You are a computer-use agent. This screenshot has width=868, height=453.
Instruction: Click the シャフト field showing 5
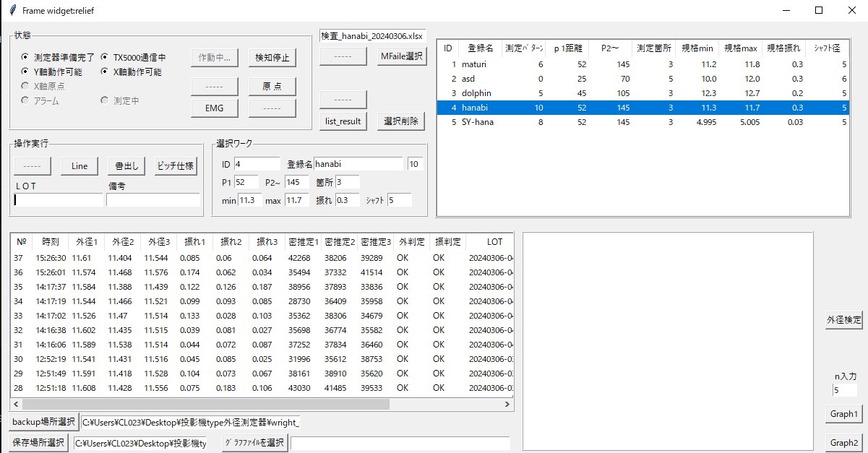(x=400, y=200)
